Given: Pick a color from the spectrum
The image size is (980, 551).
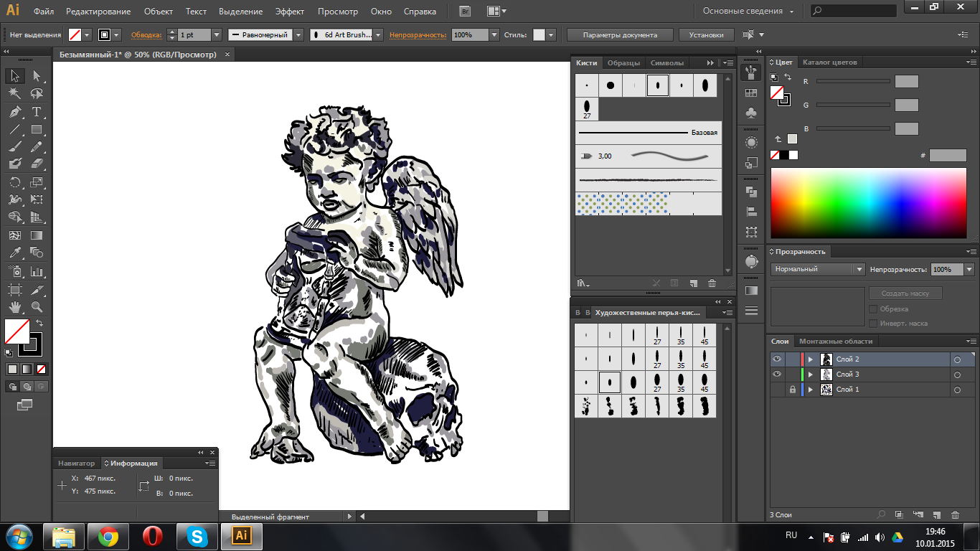Looking at the screenshot, I should 868,204.
